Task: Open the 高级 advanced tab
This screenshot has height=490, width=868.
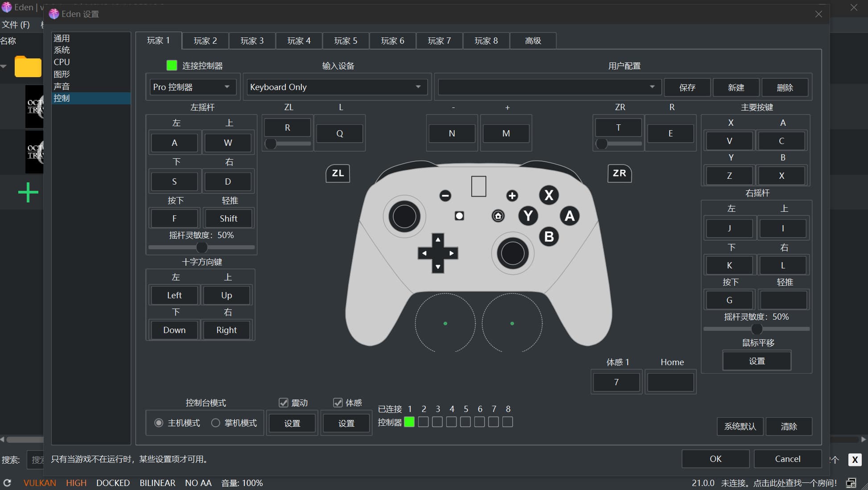Action: coord(533,41)
